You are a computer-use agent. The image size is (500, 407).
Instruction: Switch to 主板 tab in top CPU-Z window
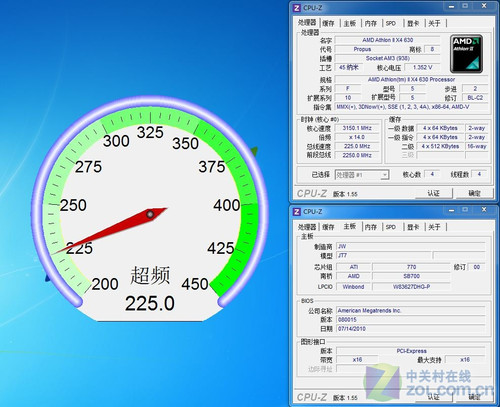350,23
